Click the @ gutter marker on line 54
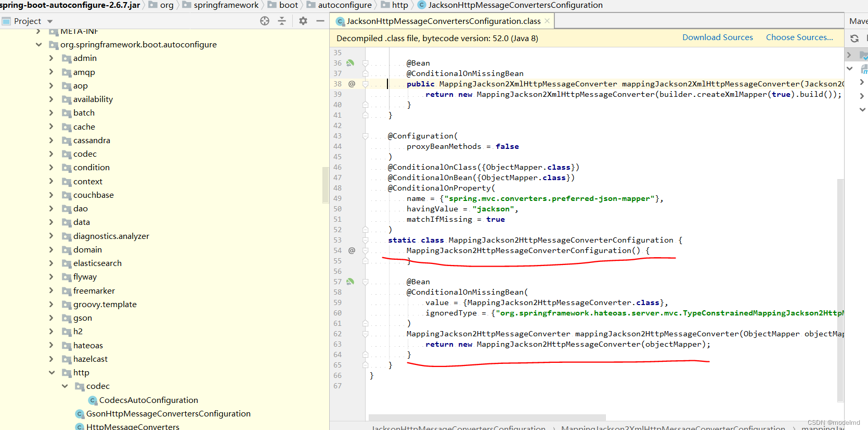868x430 pixels. click(352, 250)
